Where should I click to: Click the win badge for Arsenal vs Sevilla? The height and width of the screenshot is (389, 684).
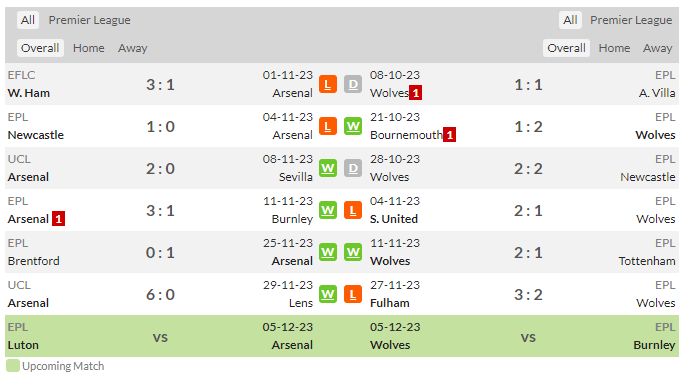pyautogui.click(x=328, y=168)
